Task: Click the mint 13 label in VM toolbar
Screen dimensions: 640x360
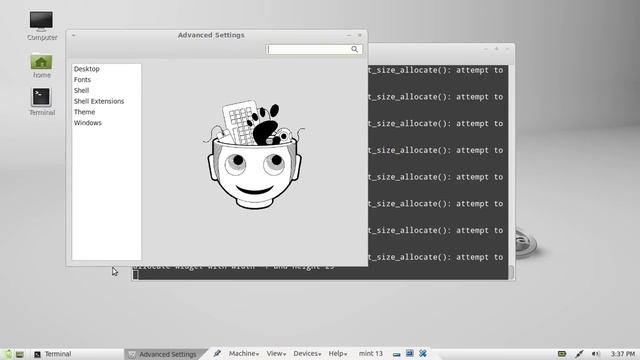Action: 371,353
